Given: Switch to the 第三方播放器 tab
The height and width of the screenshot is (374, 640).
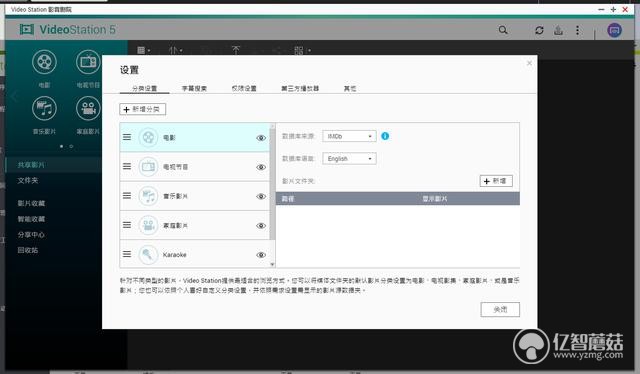Looking at the screenshot, I should [300, 88].
